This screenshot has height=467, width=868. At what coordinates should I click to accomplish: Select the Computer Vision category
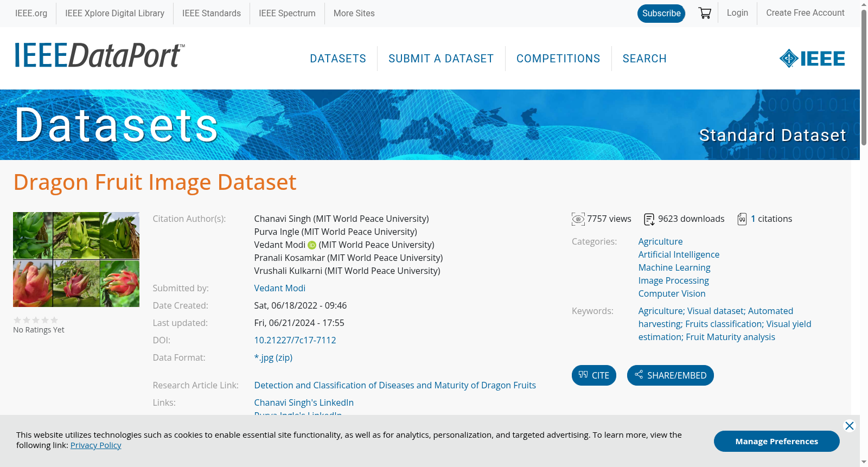coord(672,294)
